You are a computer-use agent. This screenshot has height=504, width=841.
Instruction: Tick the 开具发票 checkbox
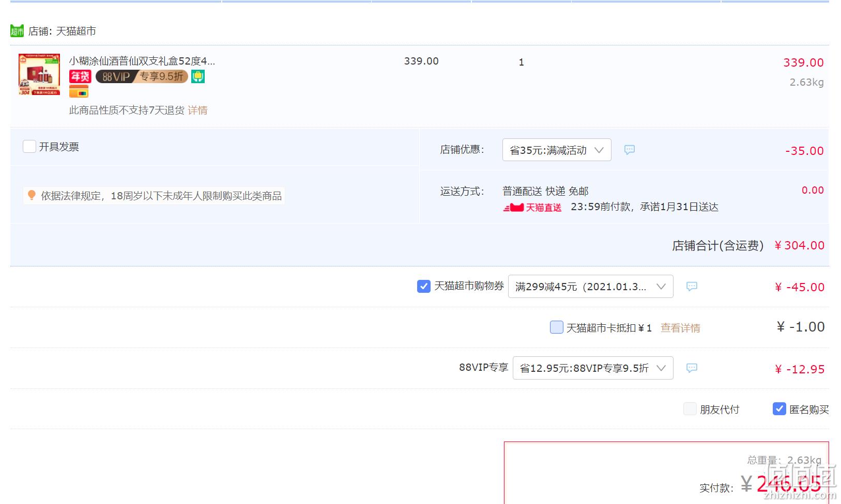click(29, 147)
